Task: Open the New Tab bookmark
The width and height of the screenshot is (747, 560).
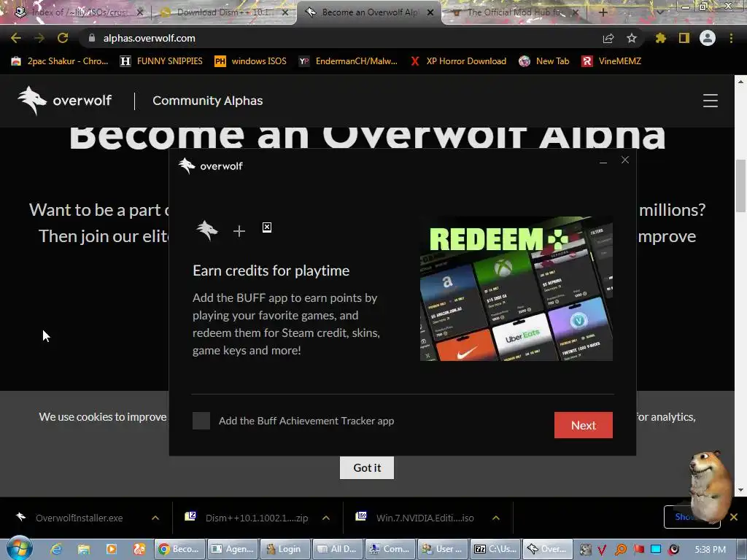Action: tap(544, 61)
